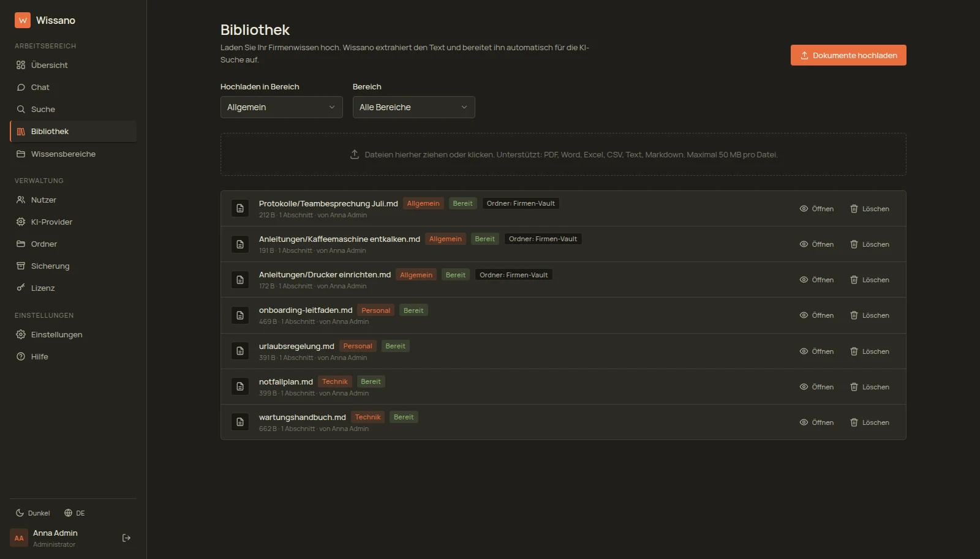Click the AA avatar badge

pos(19,538)
